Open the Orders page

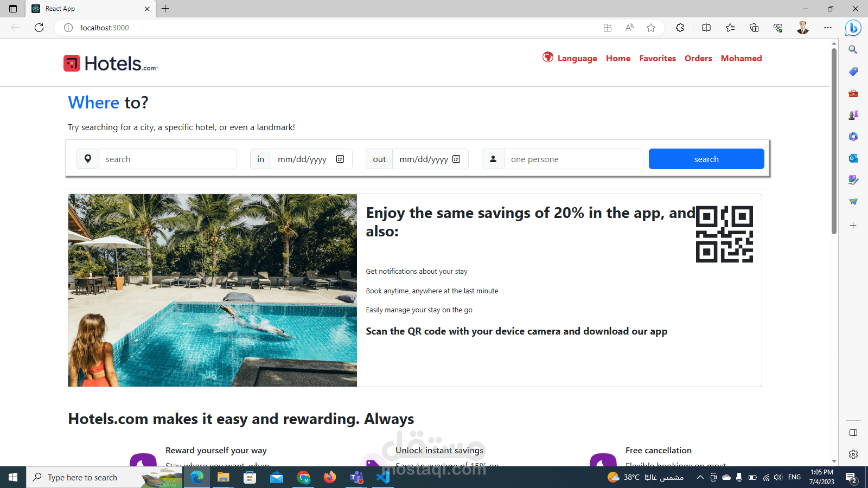(698, 59)
